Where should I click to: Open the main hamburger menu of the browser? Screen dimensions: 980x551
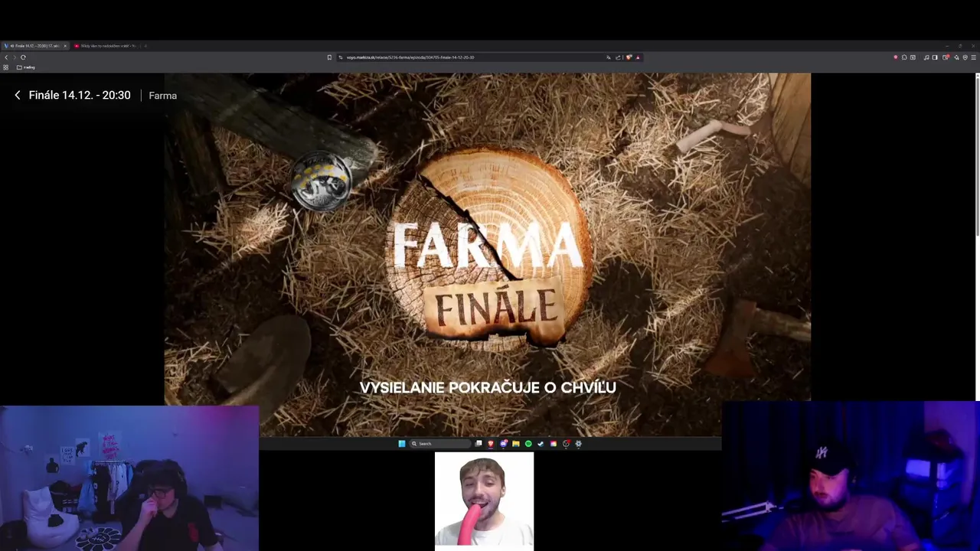coord(973,57)
